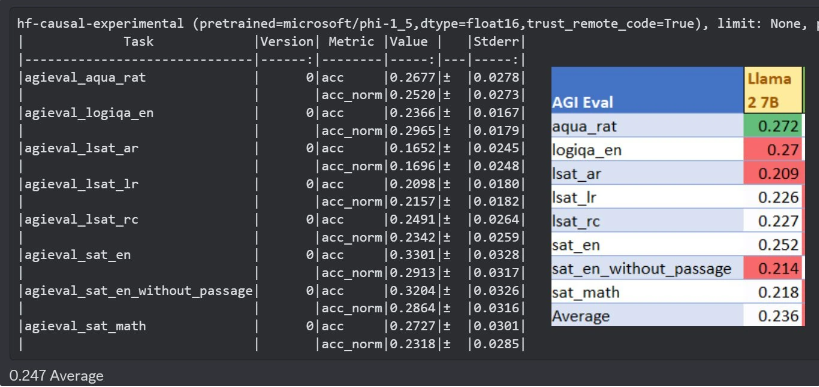
Task: Select the red lsat_ar 0.209 cell
Action: coord(773,173)
